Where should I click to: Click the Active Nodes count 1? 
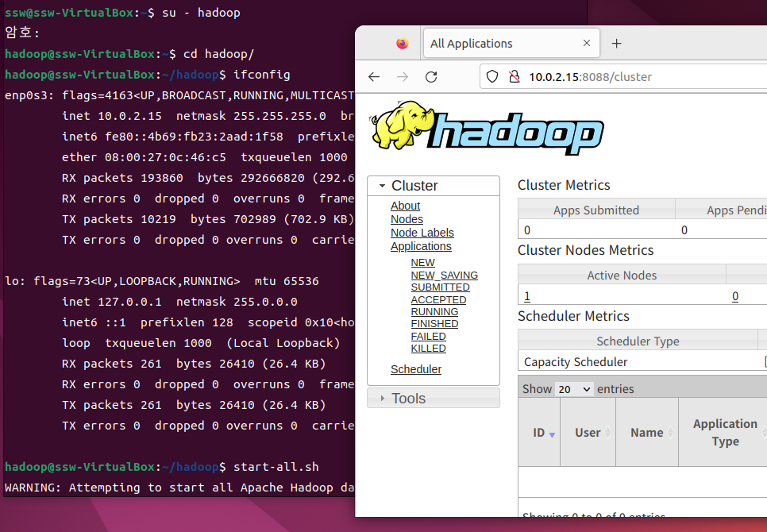click(x=527, y=296)
